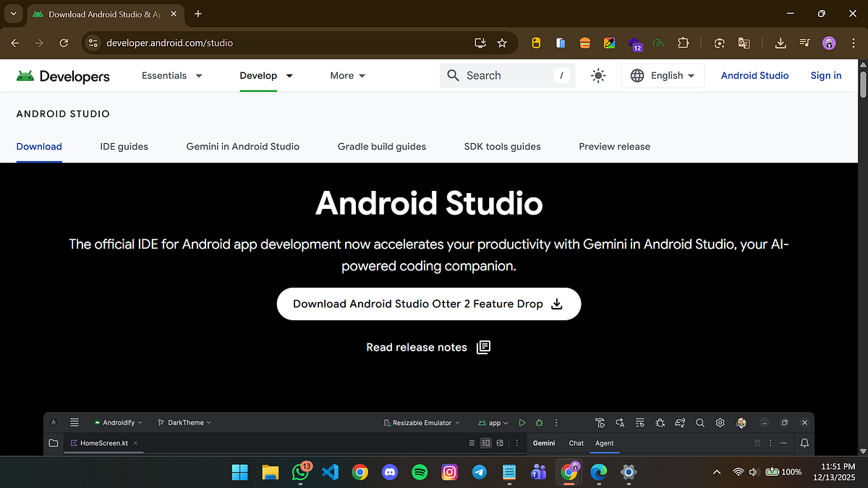Toggle the site light/dark theme icon
Screen dimensions: 868x488
(x=598, y=75)
